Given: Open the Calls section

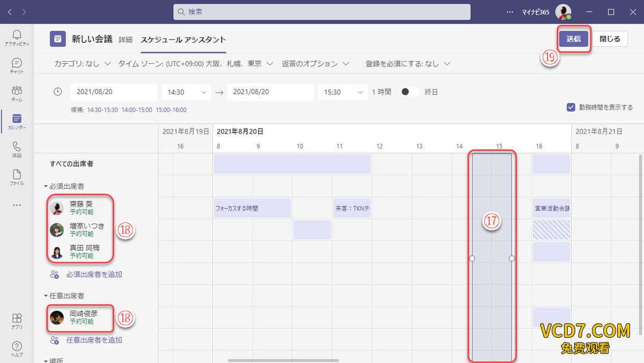Looking at the screenshot, I should 17,150.
